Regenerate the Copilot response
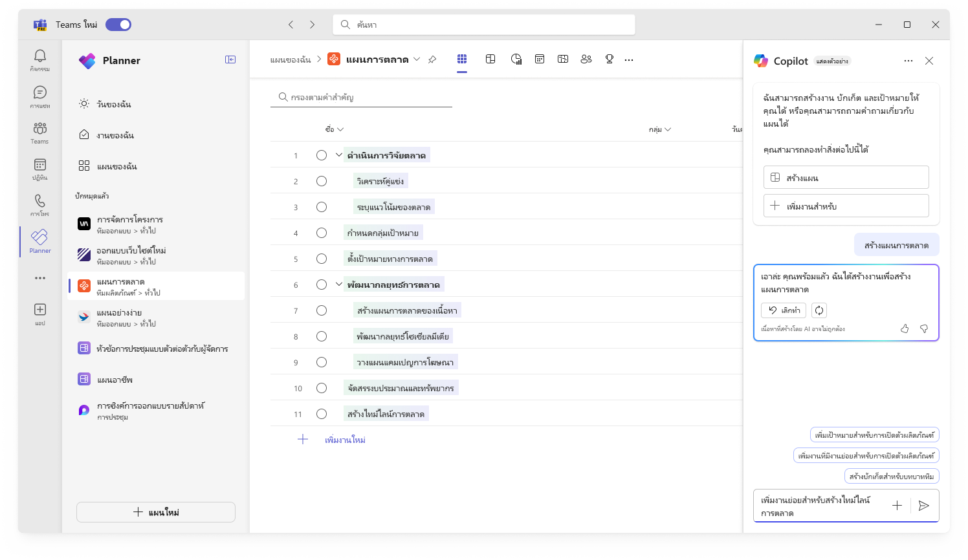Viewport: 968px width, 560px height. coord(819,310)
